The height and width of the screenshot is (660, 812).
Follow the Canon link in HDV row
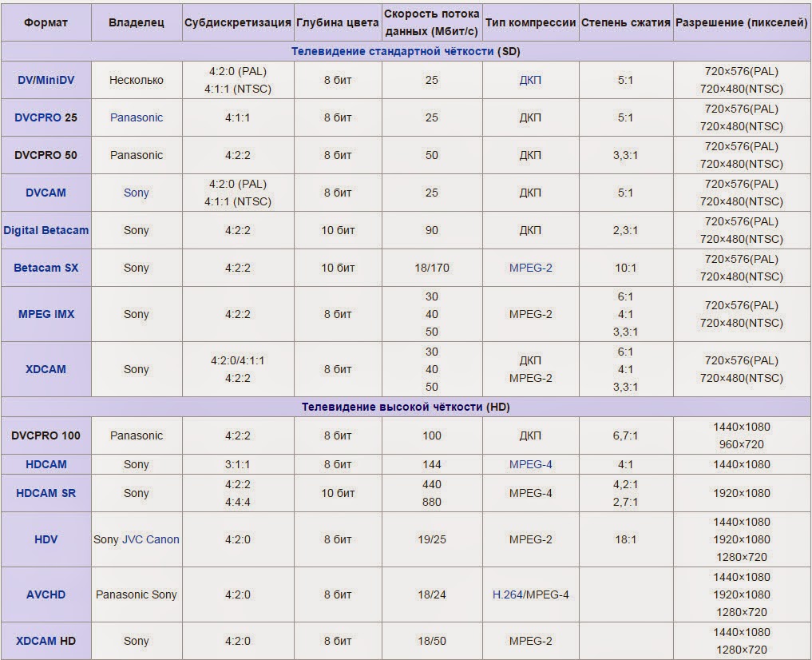161,539
